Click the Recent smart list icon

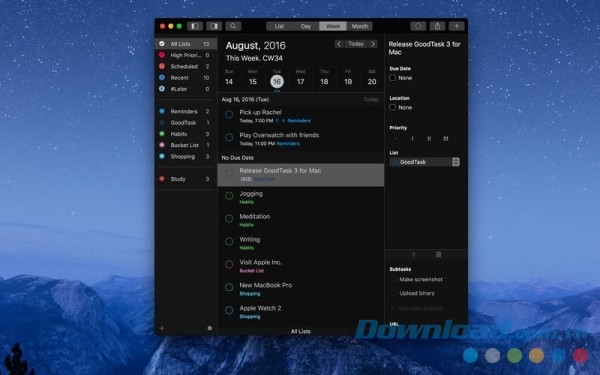click(x=162, y=77)
